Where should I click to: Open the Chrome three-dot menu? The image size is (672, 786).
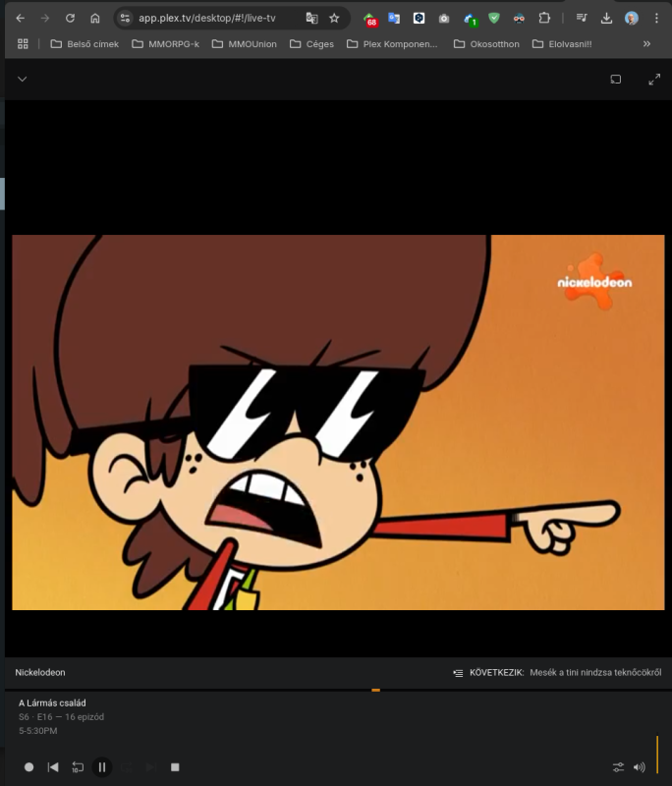tap(656, 18)
